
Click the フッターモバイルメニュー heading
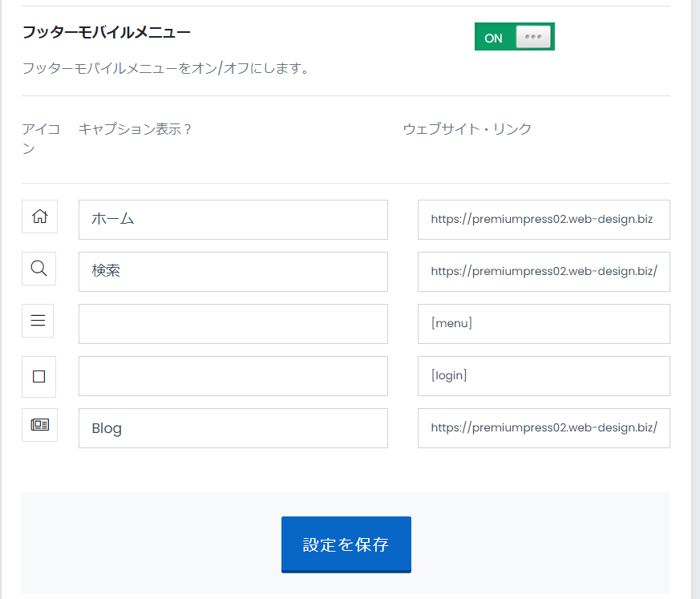click(107, 33)
